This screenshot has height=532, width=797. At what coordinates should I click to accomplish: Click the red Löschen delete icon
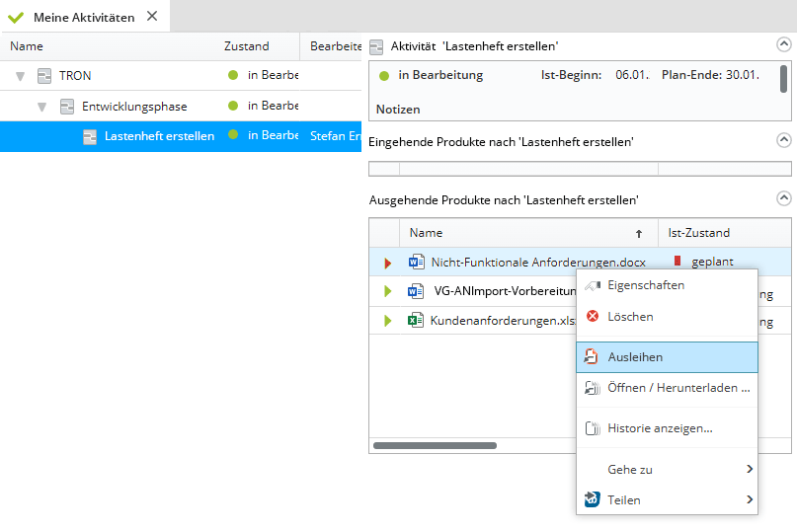click(593, 317)
